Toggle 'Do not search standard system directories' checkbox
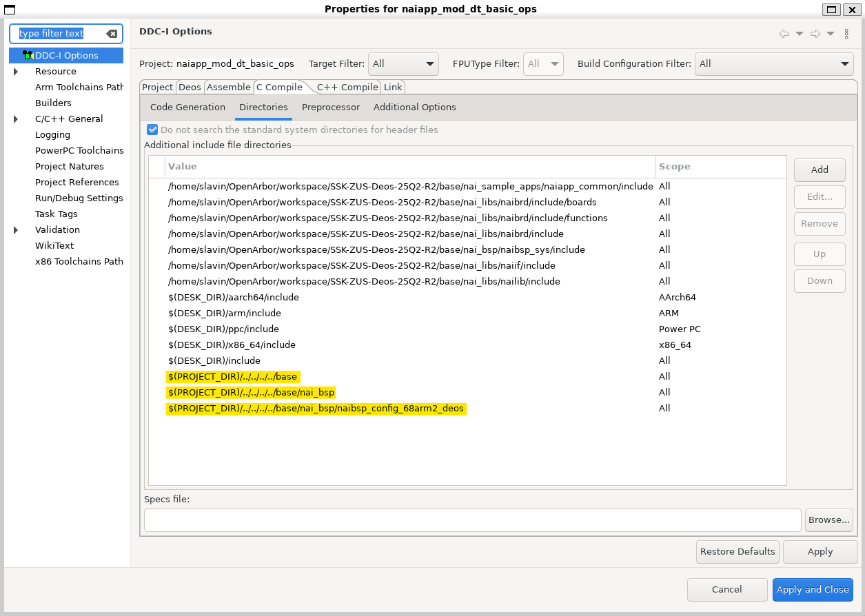 click(152, 130)
